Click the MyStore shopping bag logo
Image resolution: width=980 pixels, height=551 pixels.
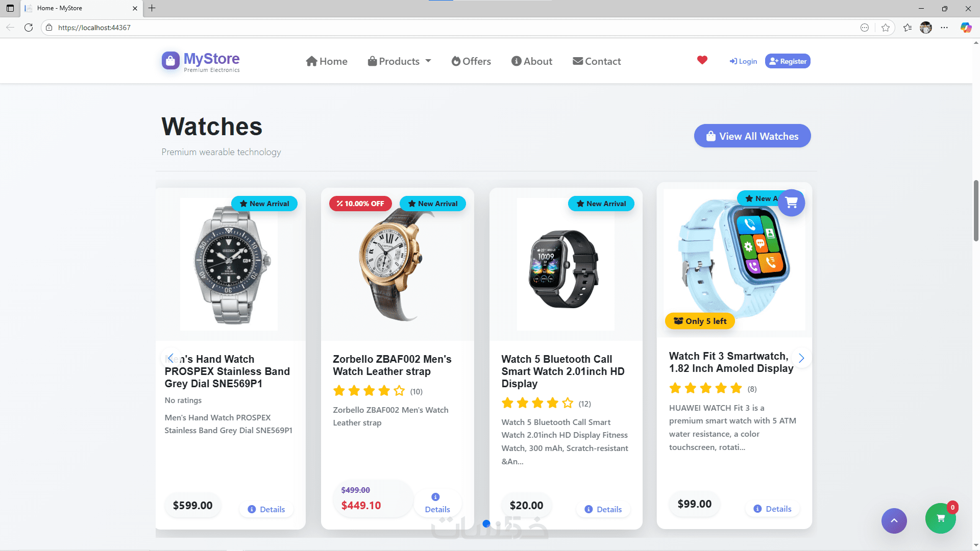[x=170, y=60]
